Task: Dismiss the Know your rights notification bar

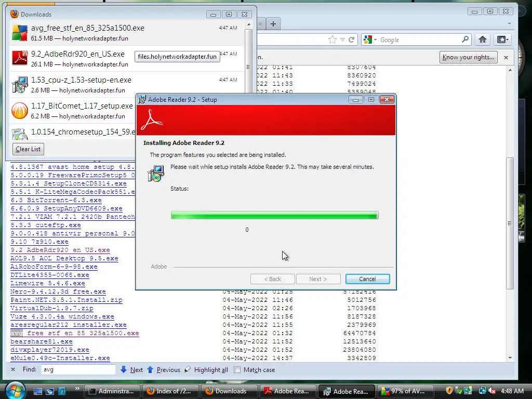Action: (506, 57)
